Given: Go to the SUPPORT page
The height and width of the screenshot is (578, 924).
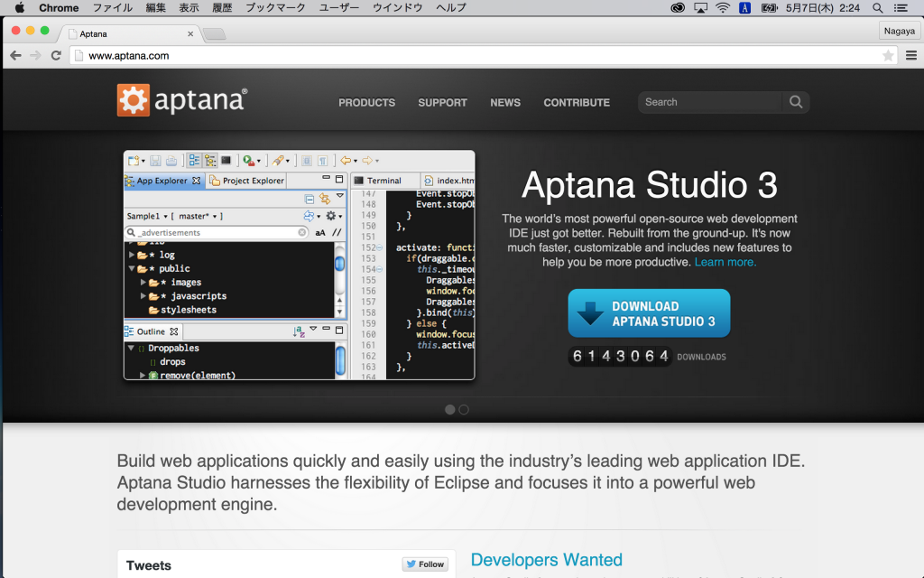Looking at the screenshot, I should [442, 103].
